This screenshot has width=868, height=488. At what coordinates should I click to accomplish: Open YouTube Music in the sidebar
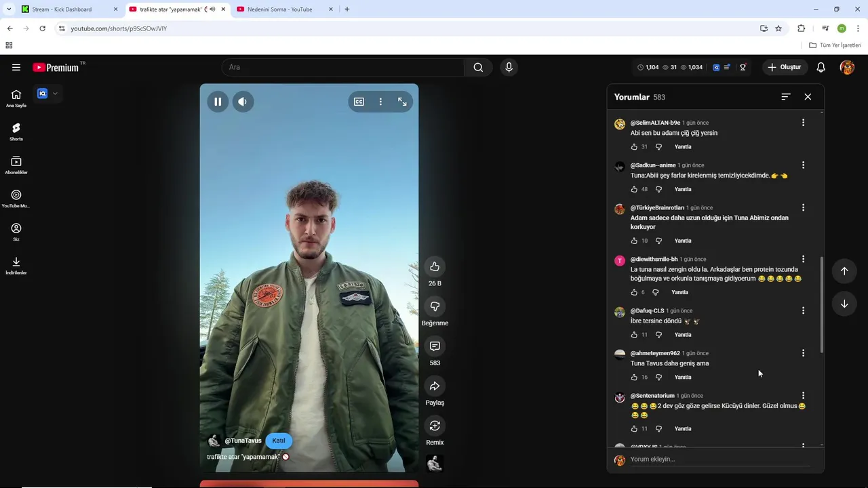click(16, 199)
